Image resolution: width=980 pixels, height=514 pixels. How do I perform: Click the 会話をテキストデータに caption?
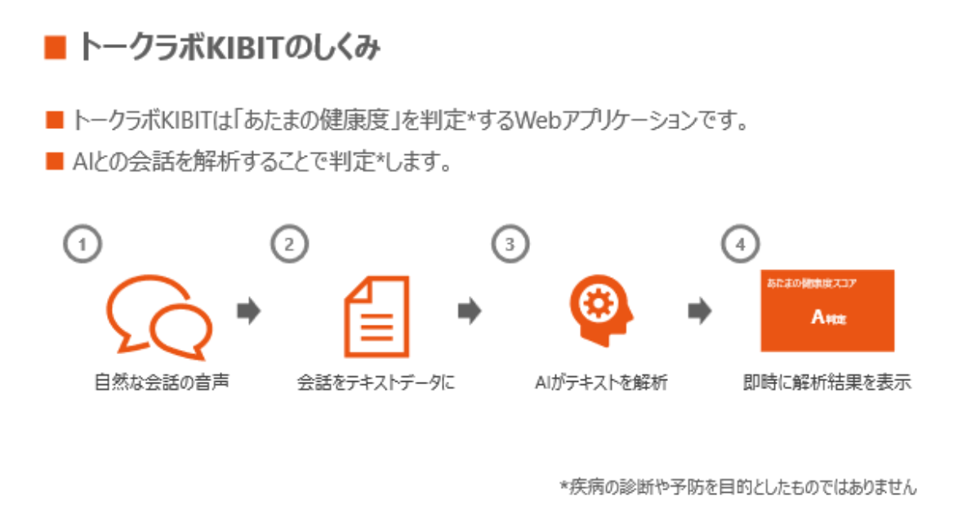376,382
